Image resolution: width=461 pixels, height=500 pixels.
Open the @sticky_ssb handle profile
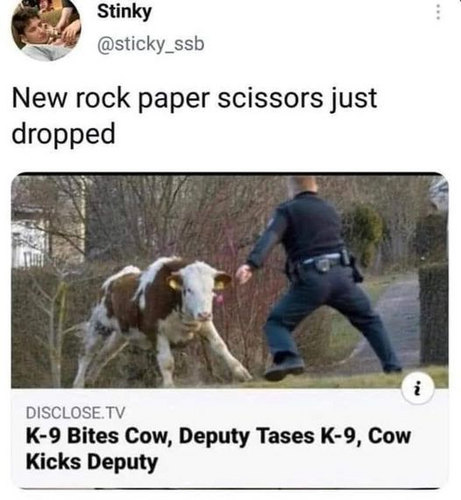click(x=150, y=44)
